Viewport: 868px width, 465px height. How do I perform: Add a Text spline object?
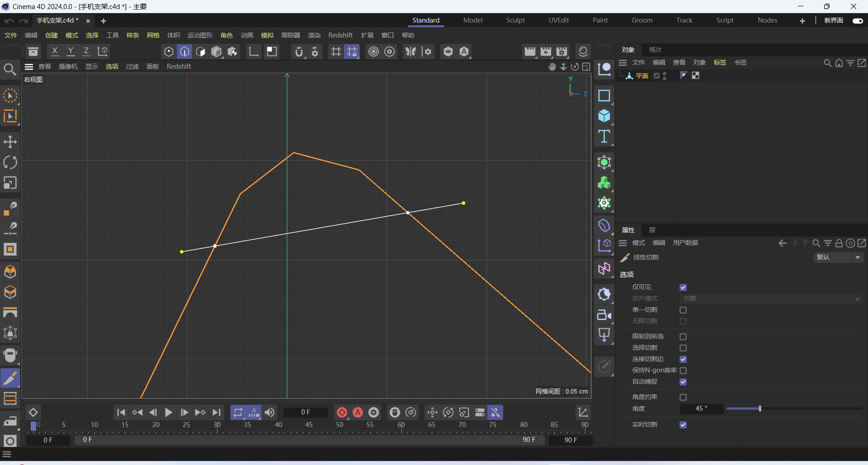click(x=604, y=136)
